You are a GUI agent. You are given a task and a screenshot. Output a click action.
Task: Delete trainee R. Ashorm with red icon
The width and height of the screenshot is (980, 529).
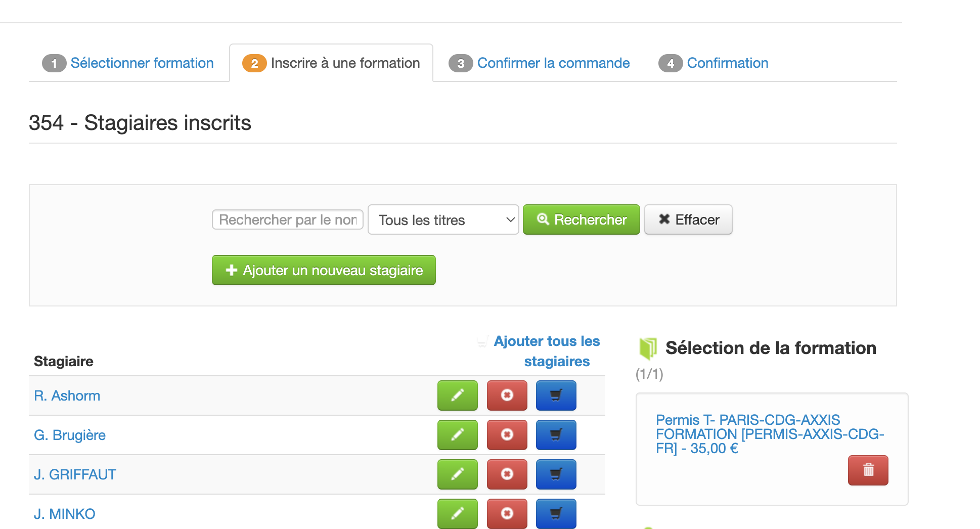507,395
